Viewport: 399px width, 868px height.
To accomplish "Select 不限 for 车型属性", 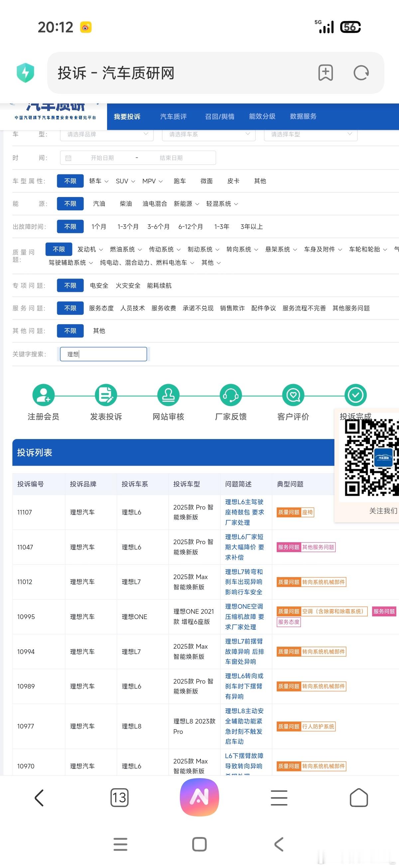I will click(70, 181).
